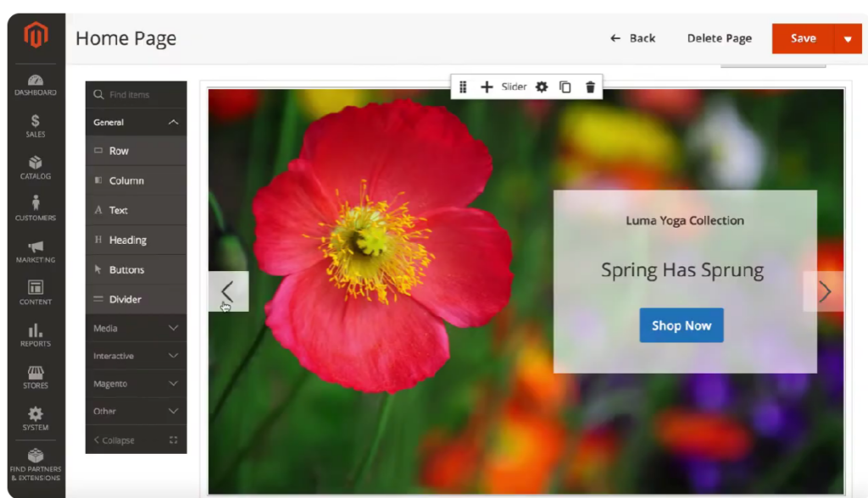Collapse the General section
The height and width of the screenshot is (498, 868).
(x=135, y=122)
